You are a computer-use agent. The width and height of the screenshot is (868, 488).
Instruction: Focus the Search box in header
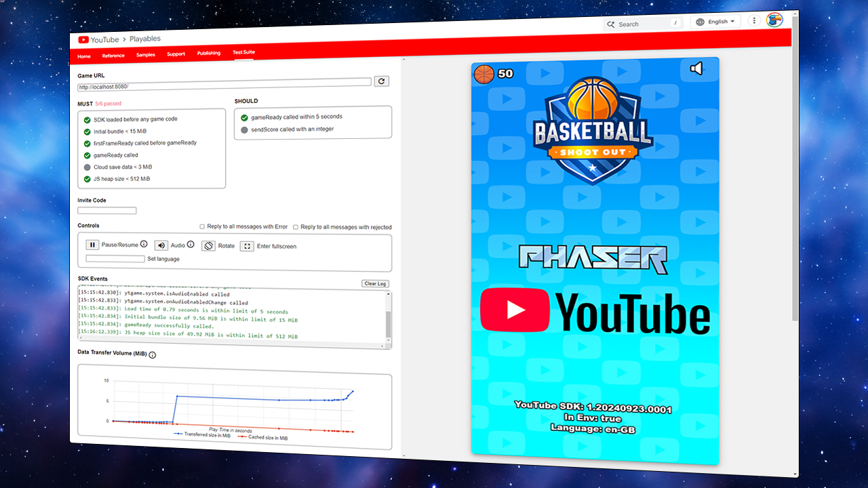coord(642,24)
